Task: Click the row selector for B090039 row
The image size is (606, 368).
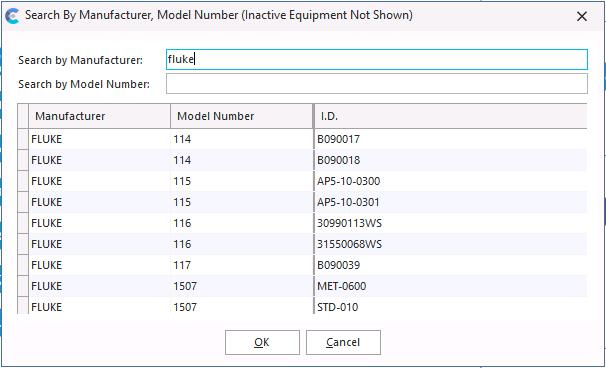Action: (23, 265)
